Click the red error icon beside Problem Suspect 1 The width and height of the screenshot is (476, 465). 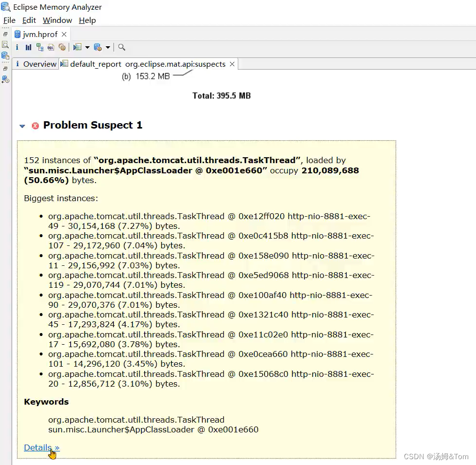tap(35, 126)
